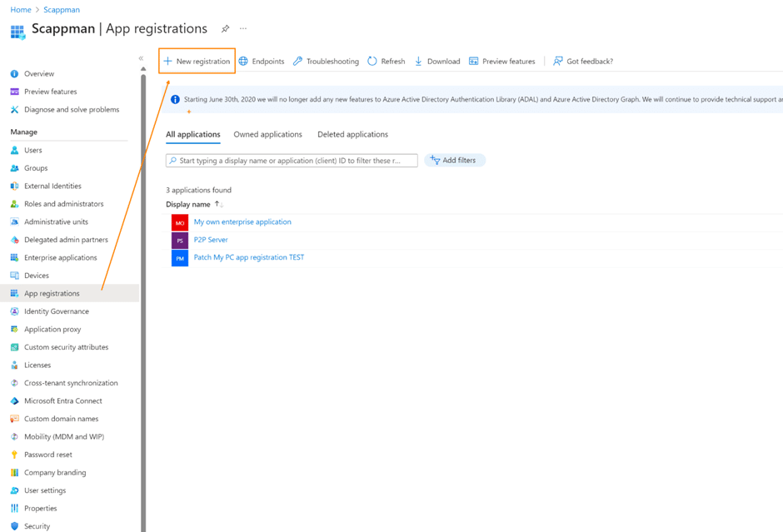This screenshot has height=532, width=783.
Task: Click the MO red application badge
Action: [x=180, y=222]
